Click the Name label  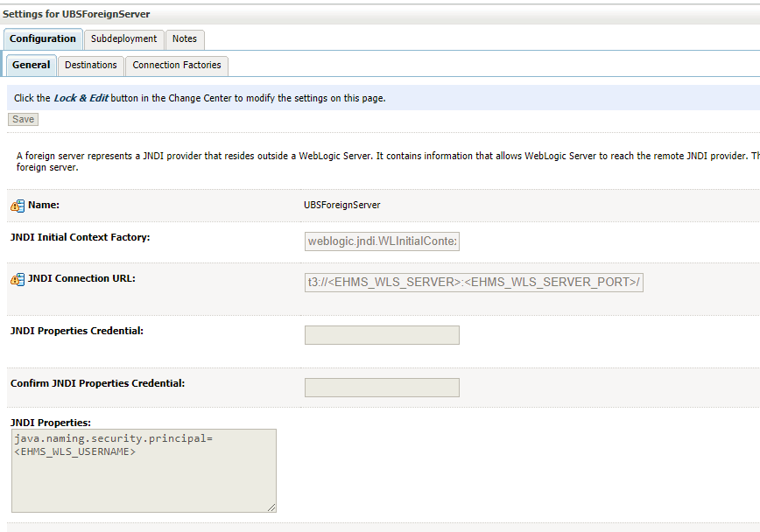44,205
